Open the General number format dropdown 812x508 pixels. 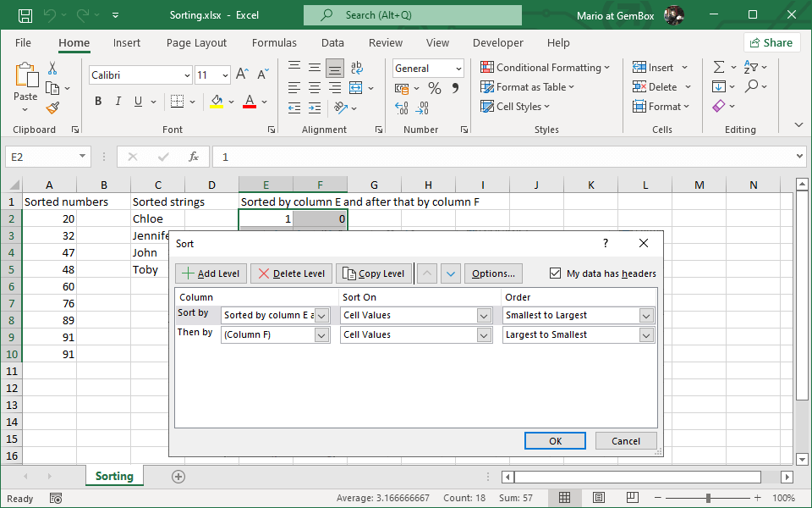click(458, 69)
